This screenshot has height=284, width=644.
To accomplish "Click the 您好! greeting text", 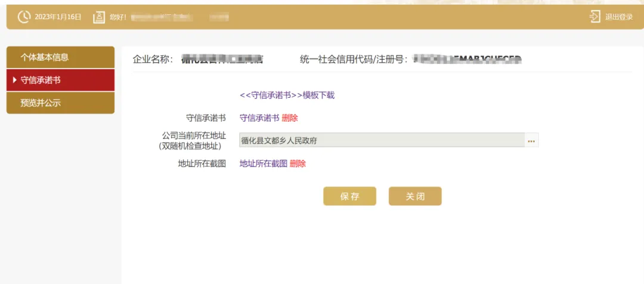I will 118,17.
